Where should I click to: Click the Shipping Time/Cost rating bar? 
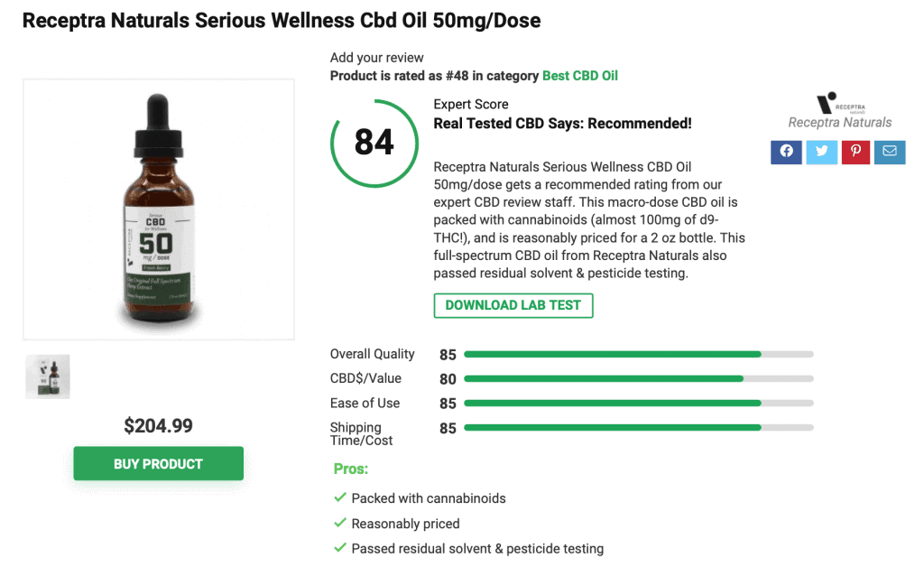coord(638,427)
